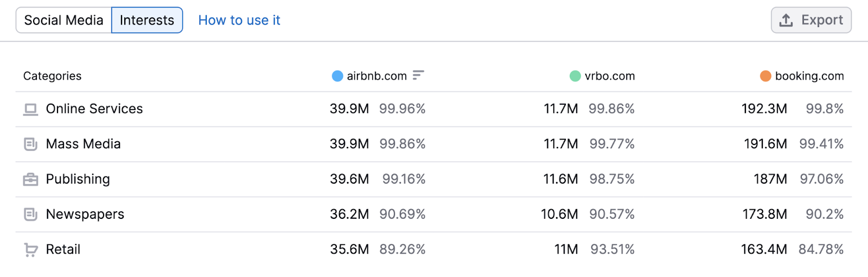Select the airbnb.com column header text
Image resolution: width=868 pixels, height=277 pixels.
tap(376, 76)
